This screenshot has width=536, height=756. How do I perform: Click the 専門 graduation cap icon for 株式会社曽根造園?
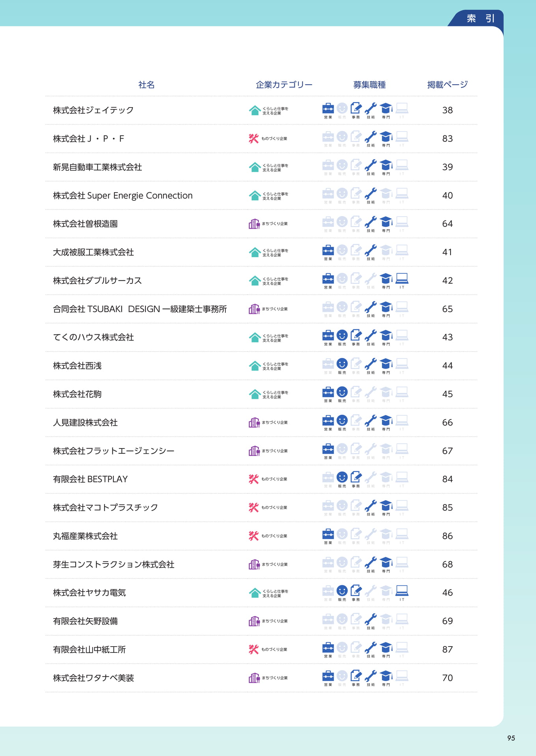(x=386, y=222)
